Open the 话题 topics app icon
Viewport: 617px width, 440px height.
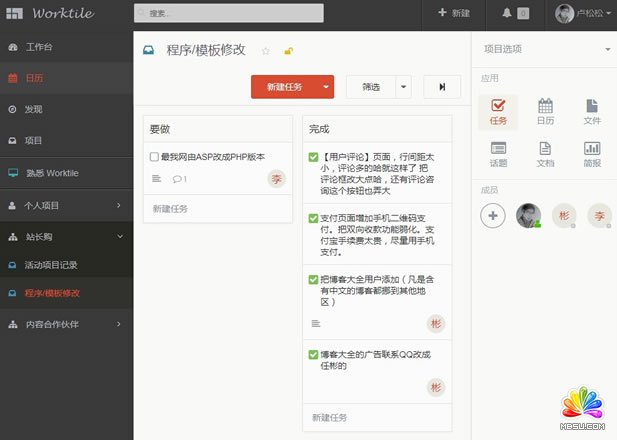pyautogui.click(x=498, y=153)
